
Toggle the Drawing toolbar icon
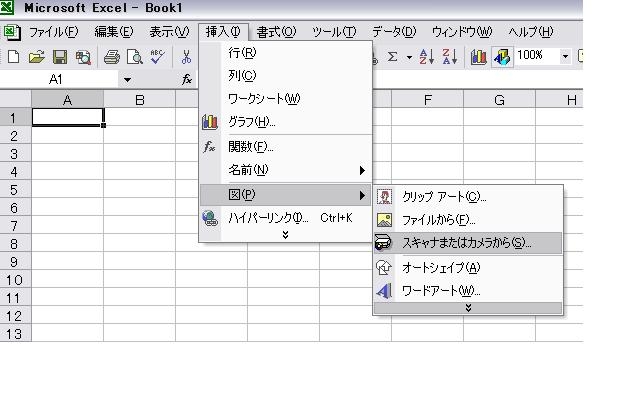502,57
